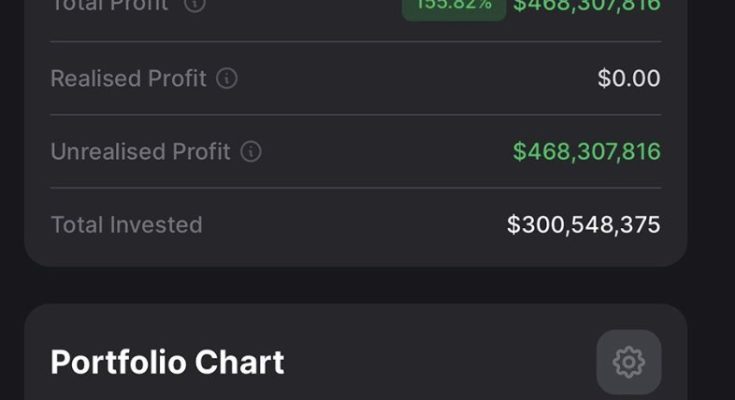735x400 pixels.
Task: Click the divider above the Total Invested row
Action: click(355, 188)
